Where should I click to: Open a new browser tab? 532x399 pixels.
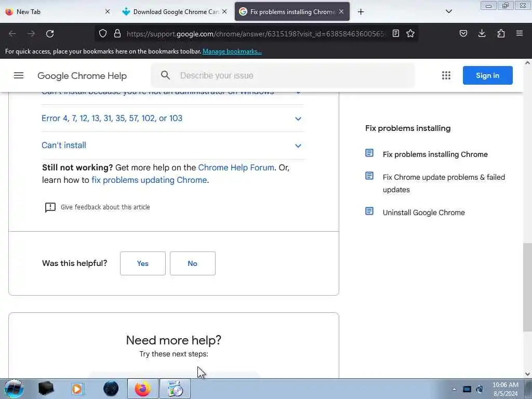[361, 12]
